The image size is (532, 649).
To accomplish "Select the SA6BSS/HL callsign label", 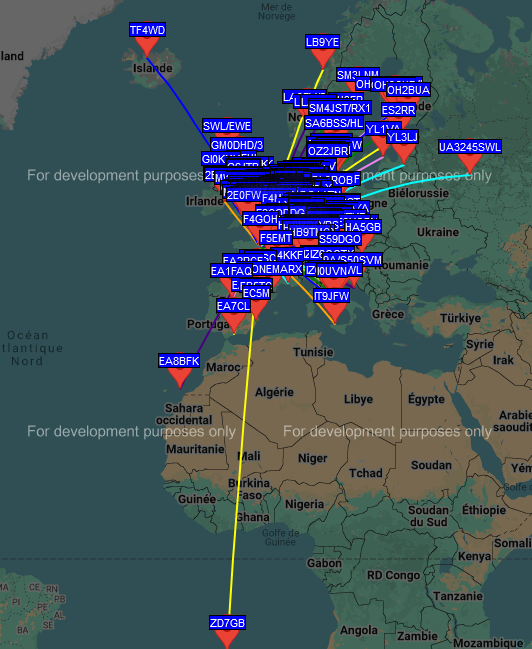I will coord(334,123).
